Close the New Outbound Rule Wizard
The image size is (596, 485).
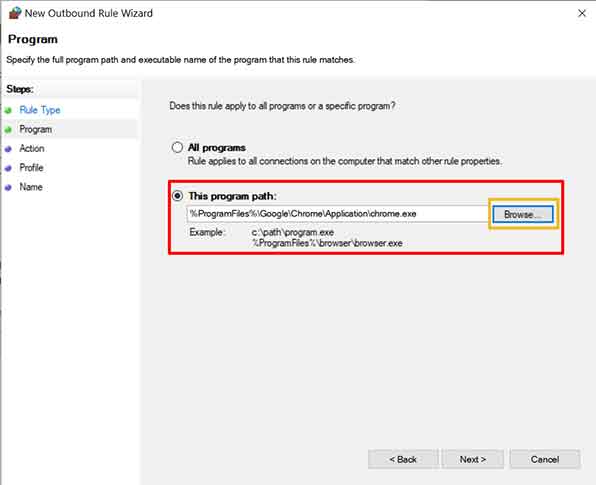[x=582, y=13]
